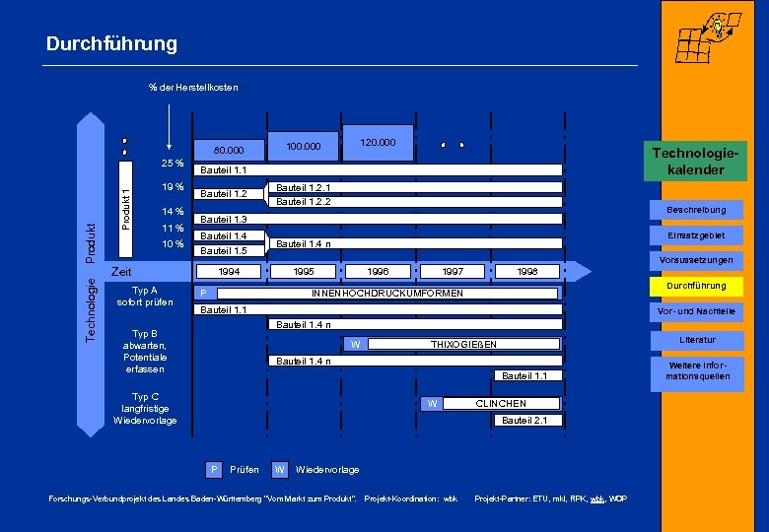Go to the Einsatzgebiet page
The image size is (769, 532).
696,235
